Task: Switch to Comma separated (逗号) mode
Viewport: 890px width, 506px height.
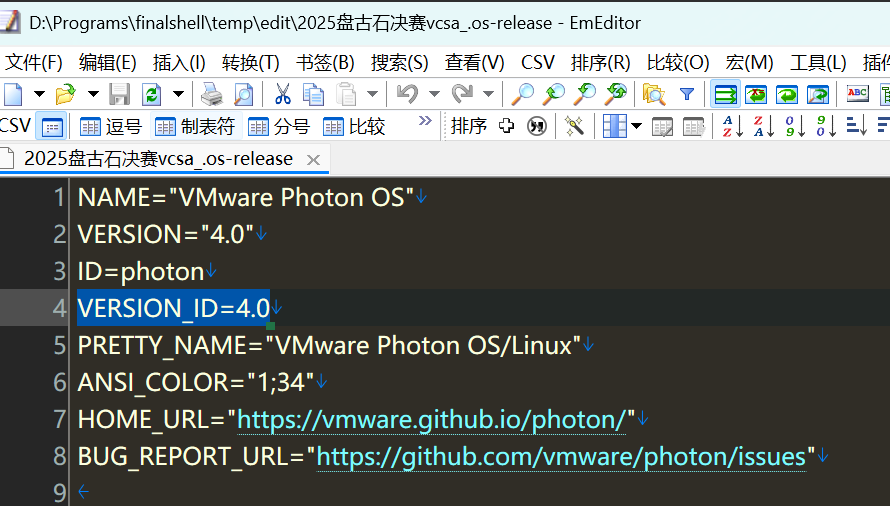Action: [110, 127]
